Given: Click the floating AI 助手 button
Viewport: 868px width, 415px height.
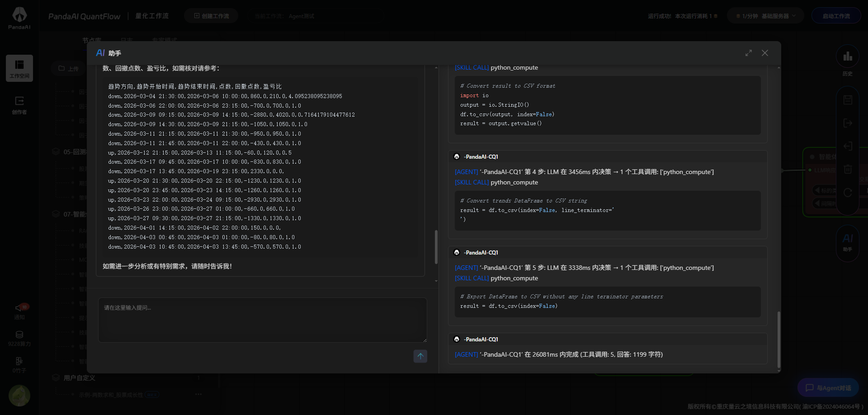Looking at the screenshot, I should pos(847,241).
